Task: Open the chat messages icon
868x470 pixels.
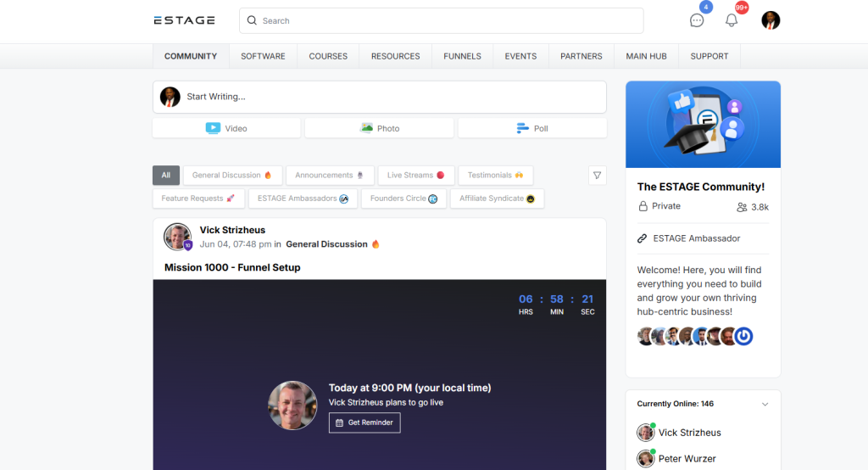Action: tap(697, 20)
